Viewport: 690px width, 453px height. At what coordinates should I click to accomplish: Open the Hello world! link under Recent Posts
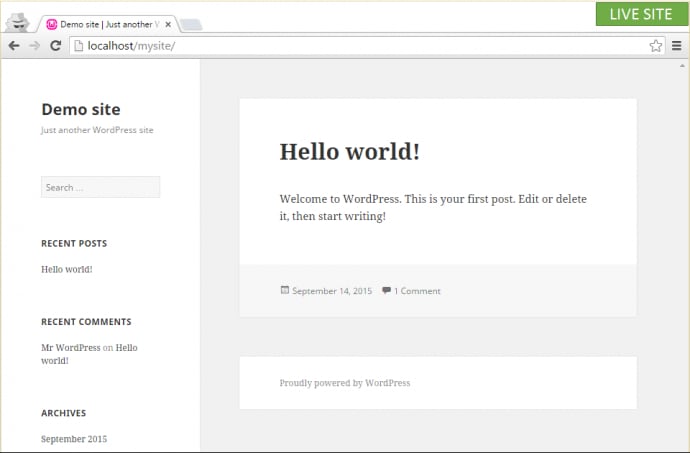coord(67,269)
